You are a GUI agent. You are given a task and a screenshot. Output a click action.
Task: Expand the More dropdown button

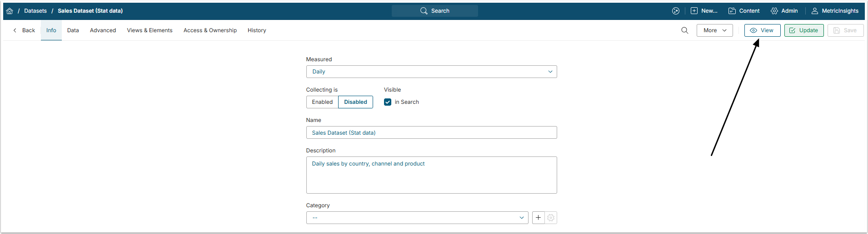click(x=714, y=30)
